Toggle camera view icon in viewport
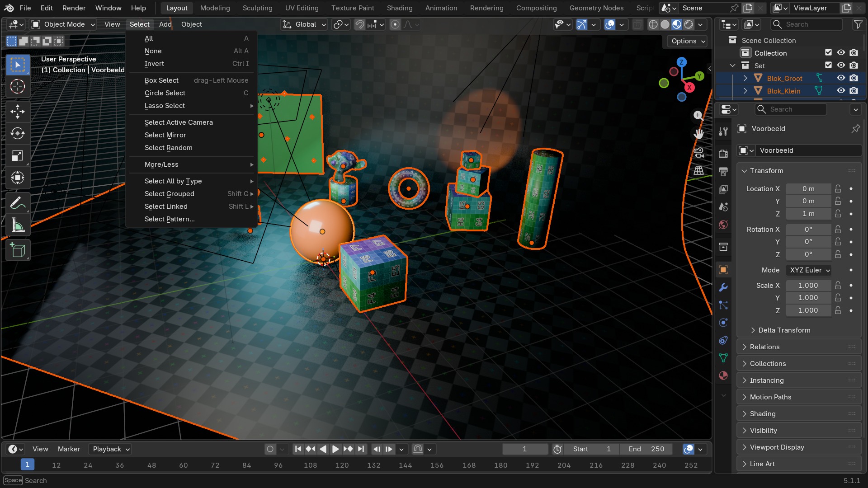868x488 pixels. click(x=698, y=152)
